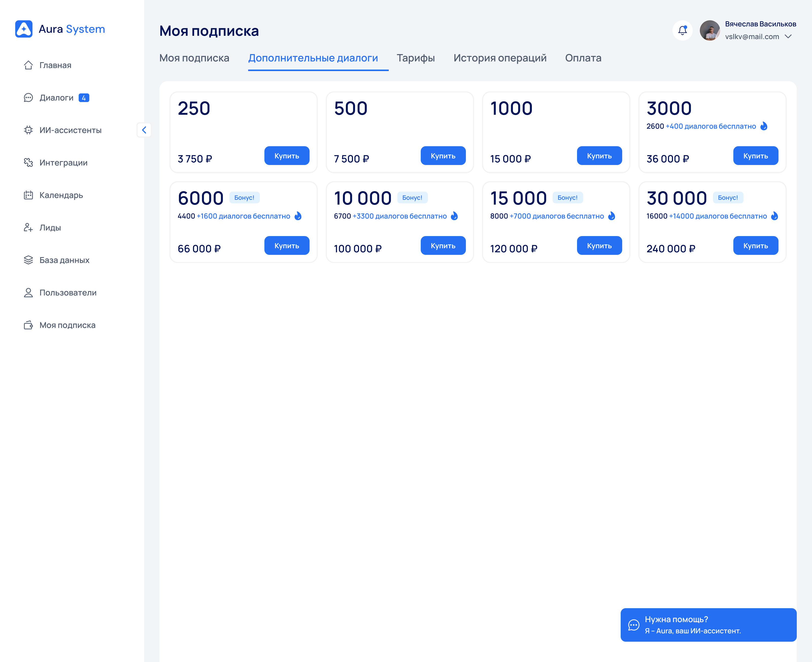The height and width of the screenshot is (662, 812).
Task: Open Интеграции from the sidebar
Action: 63,162
